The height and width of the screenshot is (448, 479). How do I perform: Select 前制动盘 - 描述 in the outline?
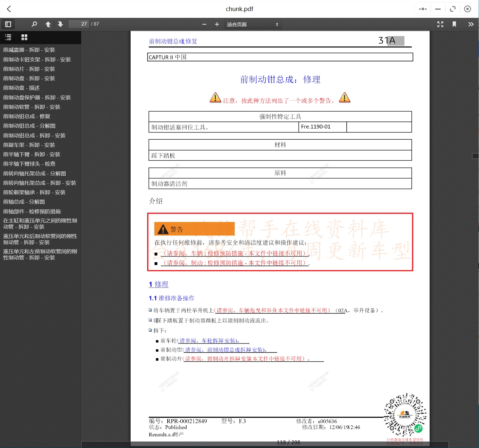pos(20,88)
